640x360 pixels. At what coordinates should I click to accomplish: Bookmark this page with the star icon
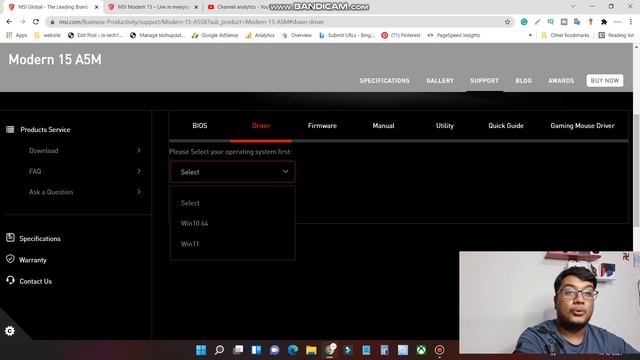(507, 22)
